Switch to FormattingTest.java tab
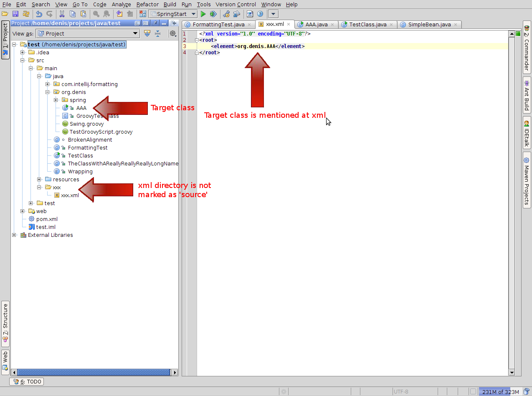This screenshot has width=532, height=396. [x=218, y=25]
